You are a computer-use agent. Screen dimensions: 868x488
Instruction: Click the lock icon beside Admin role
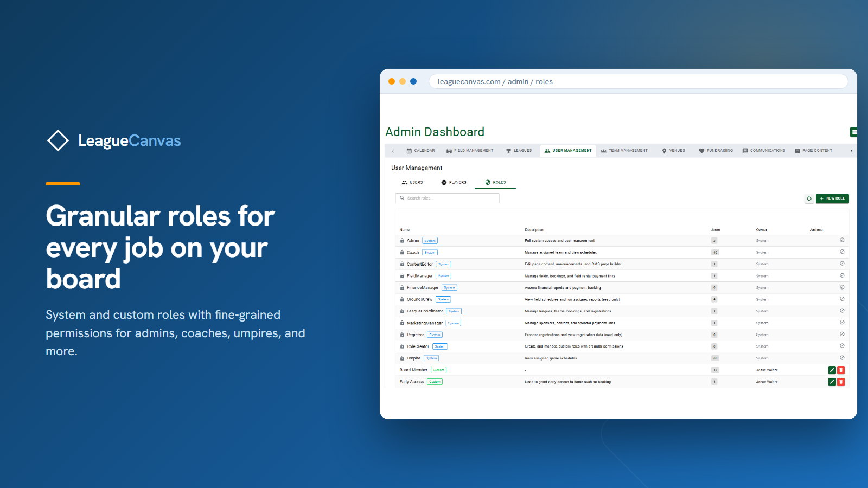pyautogui.click(x=402, y=241)
